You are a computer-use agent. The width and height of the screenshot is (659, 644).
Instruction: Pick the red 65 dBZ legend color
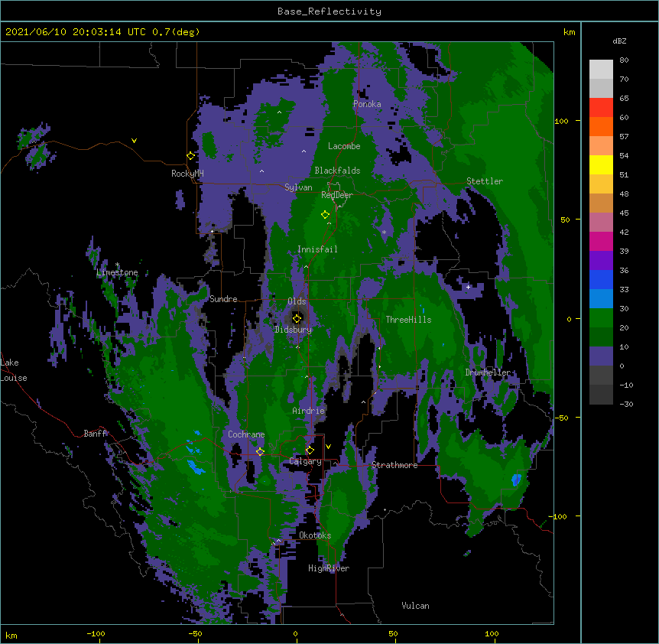[x=601, y=108]
